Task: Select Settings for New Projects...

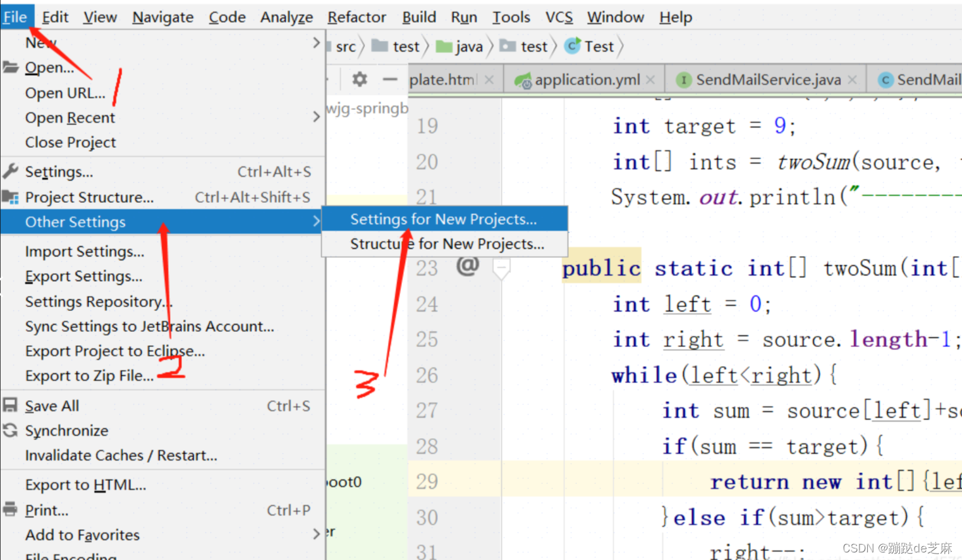Action: pyautogui.click(x=443, y=219)
